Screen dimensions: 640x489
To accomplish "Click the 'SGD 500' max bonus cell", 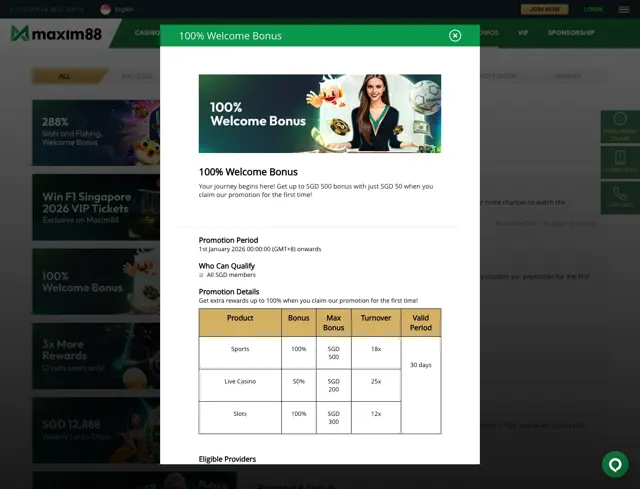I will (x=333, y=353).
